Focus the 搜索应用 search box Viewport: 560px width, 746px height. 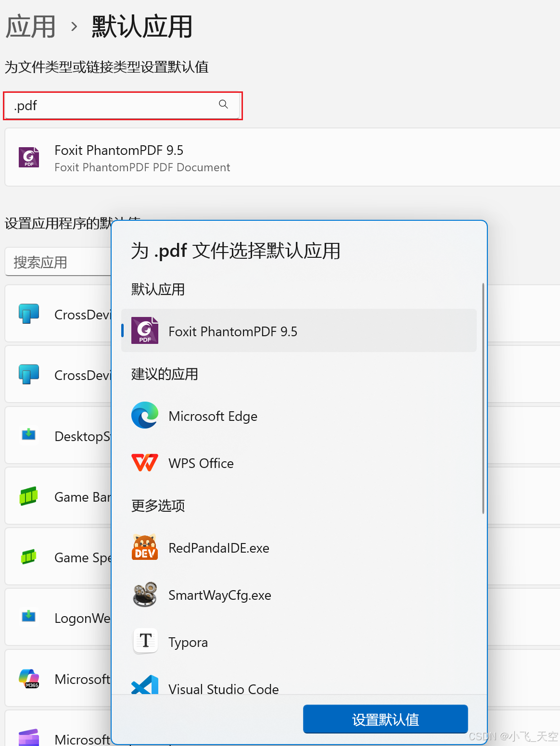click(x=58, y=262)
